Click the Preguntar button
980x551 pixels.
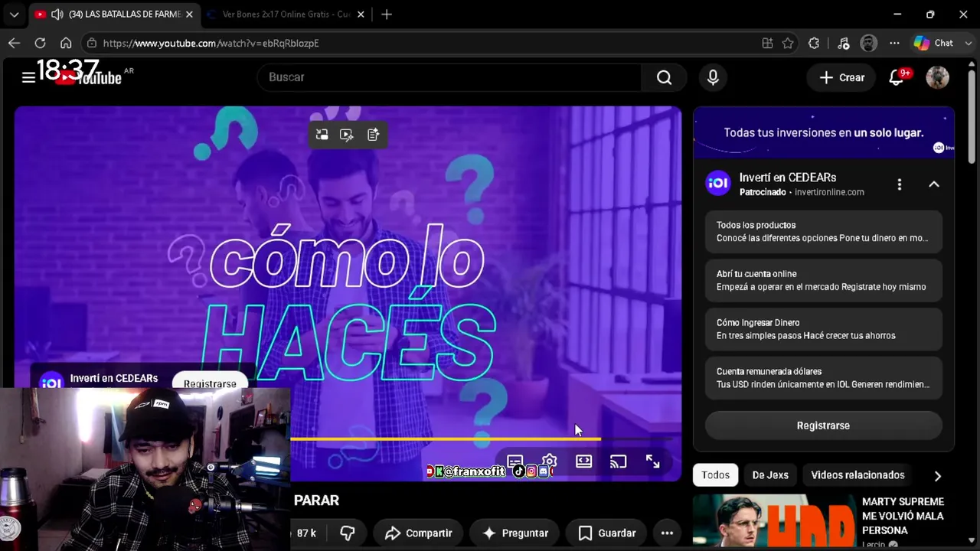[514, 533]
